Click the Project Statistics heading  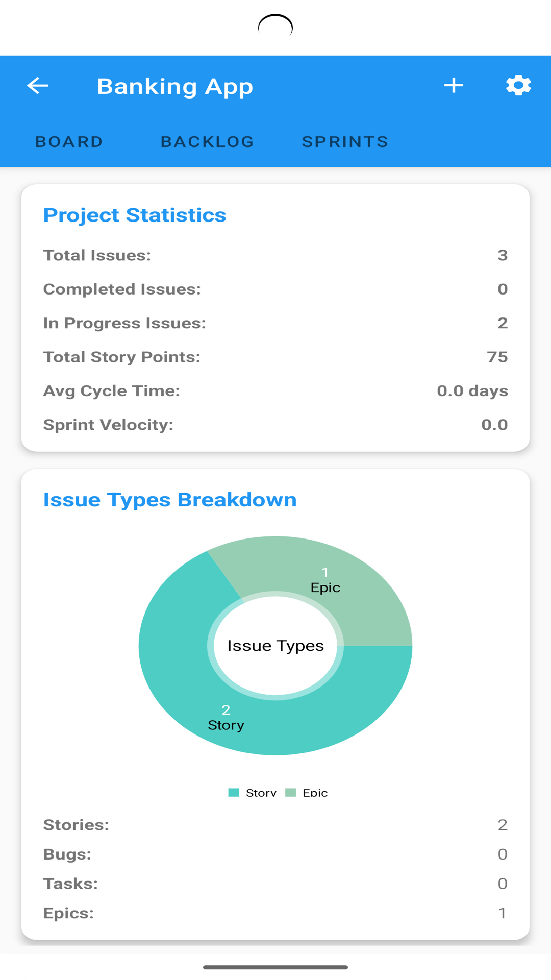click(x=135, y=215)
